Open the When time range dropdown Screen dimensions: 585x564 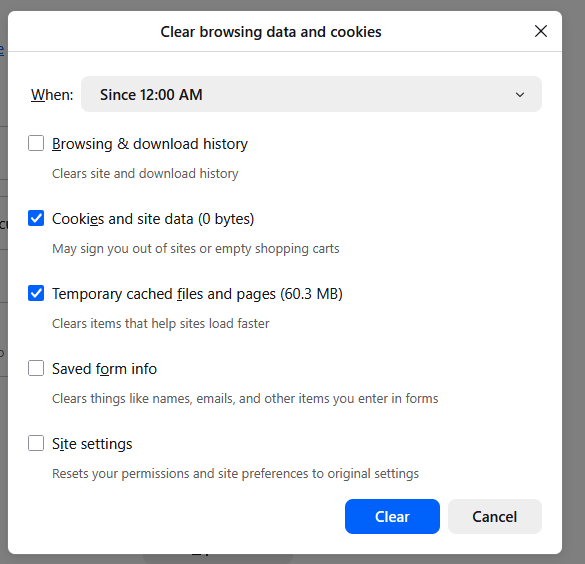(311, 94)
